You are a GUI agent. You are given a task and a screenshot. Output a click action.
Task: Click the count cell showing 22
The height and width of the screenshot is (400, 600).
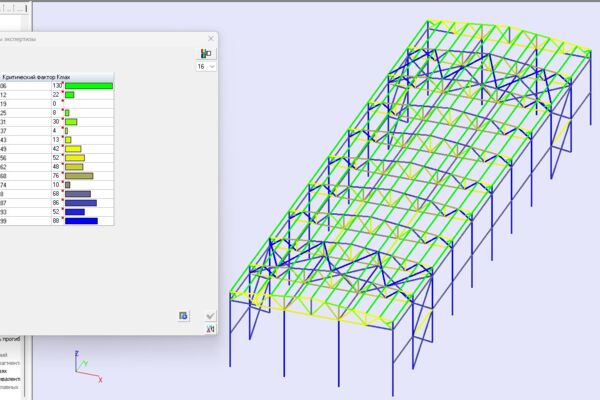pos(58,95)
